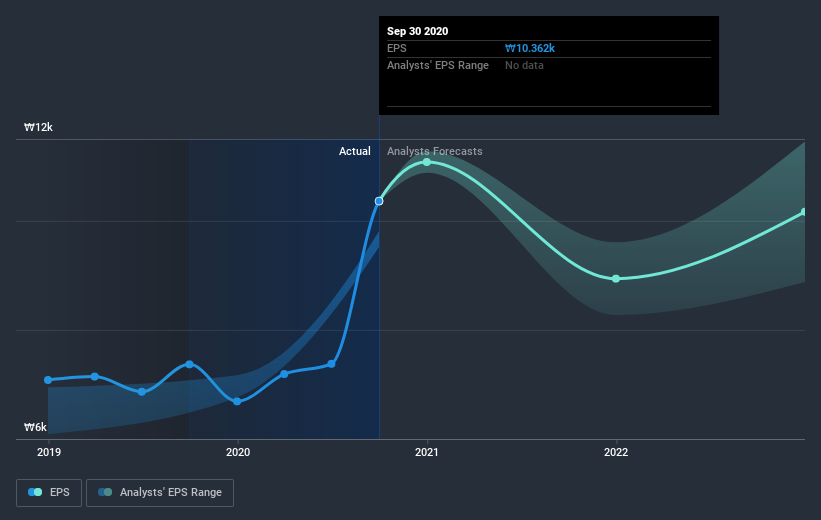The image size is (821, 520).
Task: Click the 2020 x-axis label
Action: click(x=238, y=452)
